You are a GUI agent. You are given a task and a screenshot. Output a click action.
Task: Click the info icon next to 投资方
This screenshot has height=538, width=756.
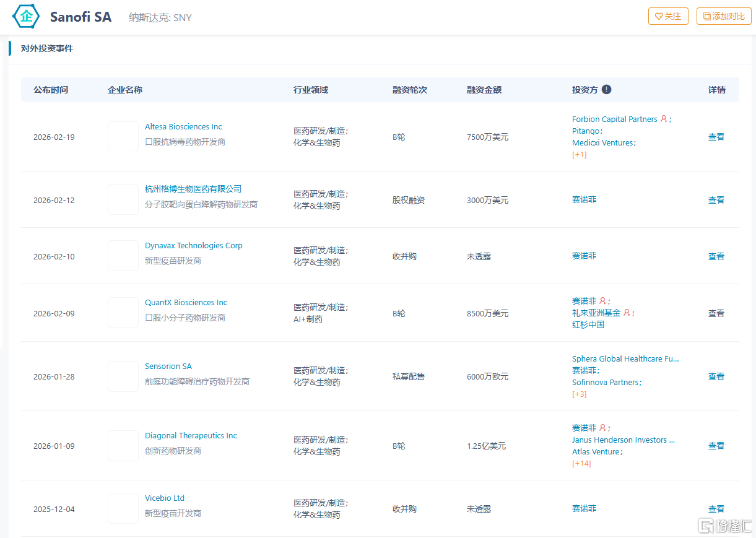pos(606,89)
